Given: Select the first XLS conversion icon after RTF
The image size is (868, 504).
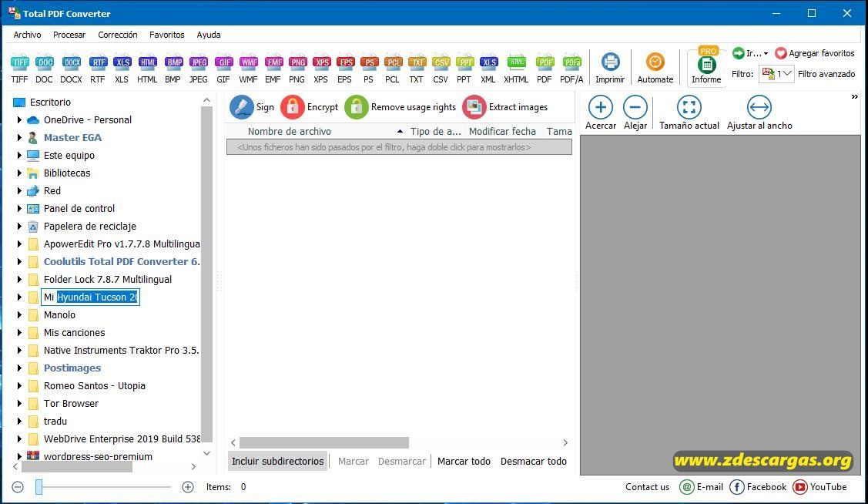Looking at the screenshot, I should click(x=122, y=69).
